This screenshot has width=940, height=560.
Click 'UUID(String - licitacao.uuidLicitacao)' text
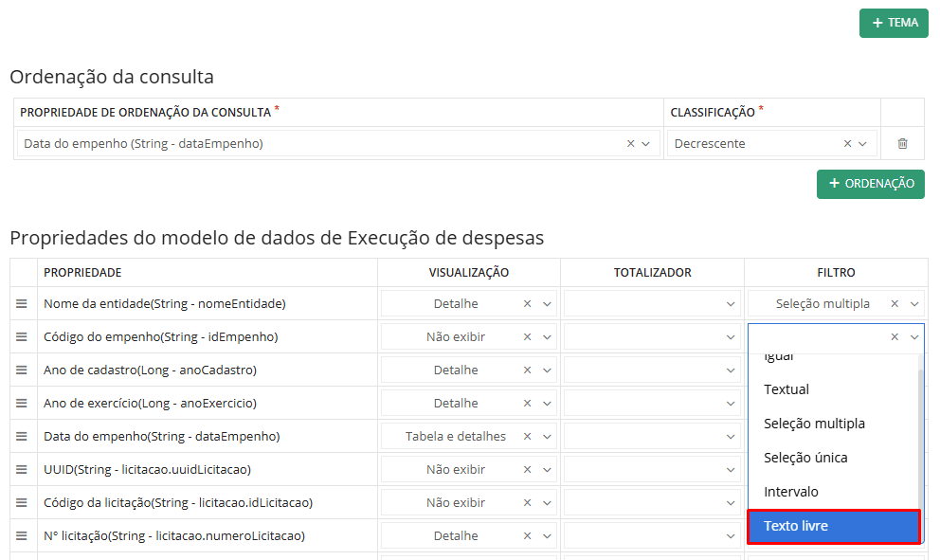click(147, 469)
